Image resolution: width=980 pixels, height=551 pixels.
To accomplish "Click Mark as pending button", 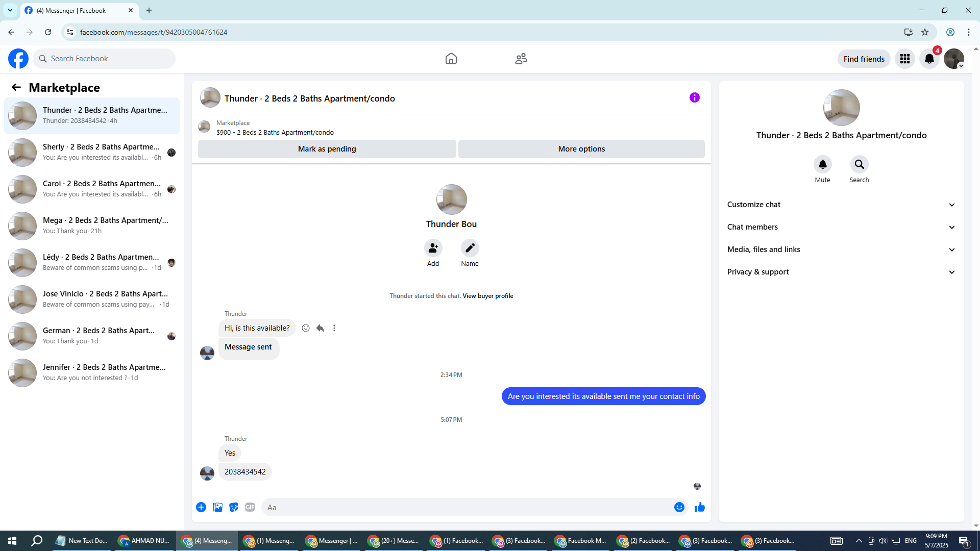I will click(x=327, y=149).
